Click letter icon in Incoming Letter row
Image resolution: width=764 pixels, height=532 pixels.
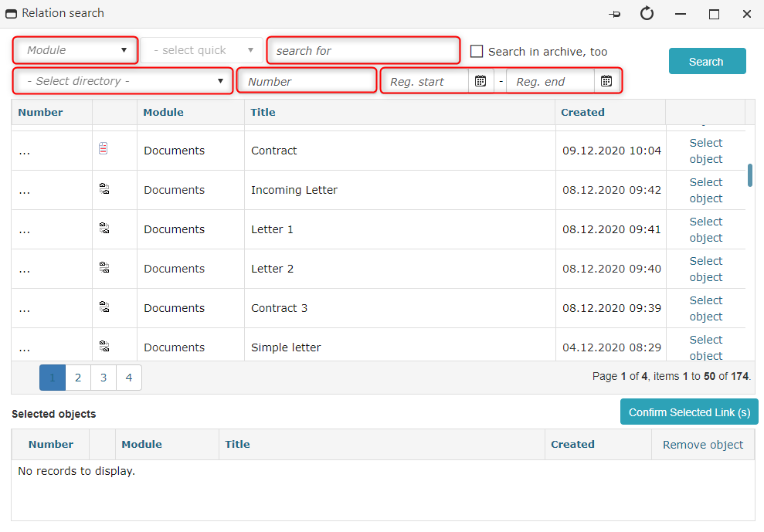tap(104, 188)
